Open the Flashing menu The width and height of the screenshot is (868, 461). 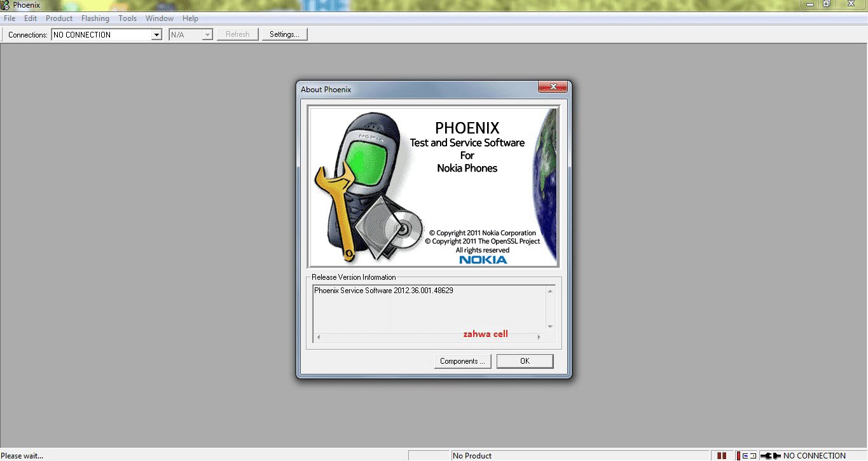(x=95, y=18)
